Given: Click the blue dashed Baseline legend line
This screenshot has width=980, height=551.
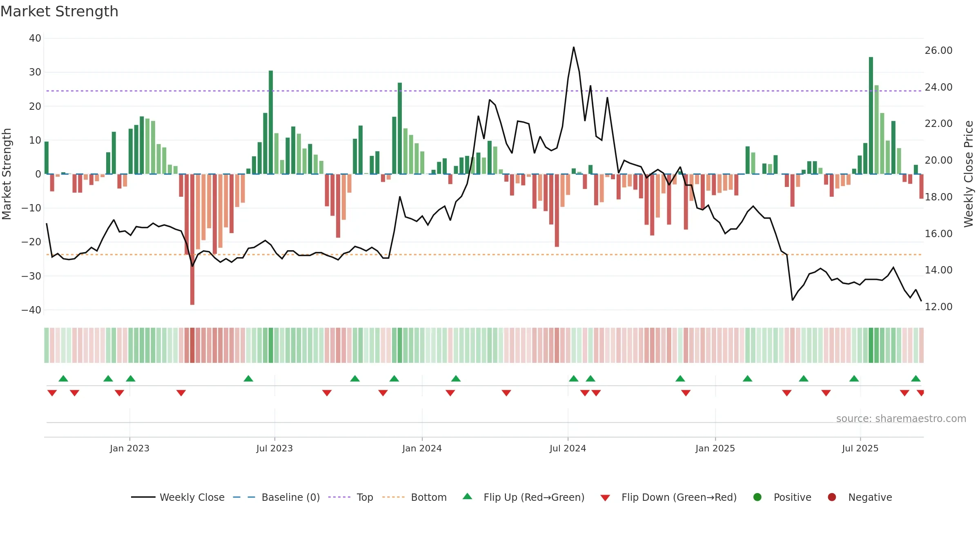Looking at the screenshot, I should [244, 497].
